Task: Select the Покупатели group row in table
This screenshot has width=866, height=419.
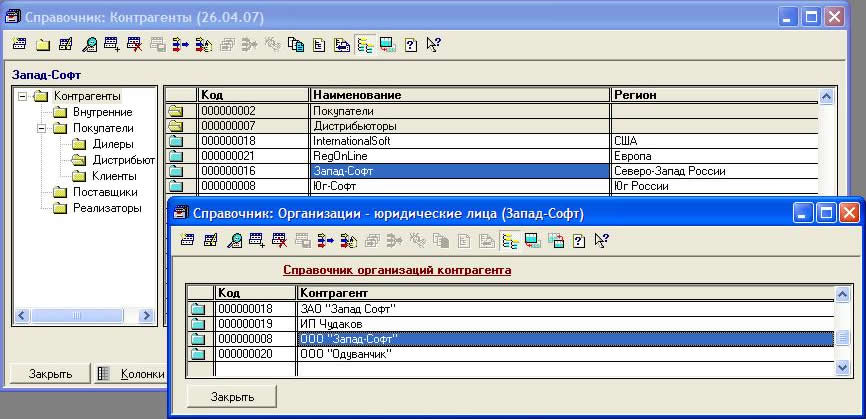Action: coord(492,111)
